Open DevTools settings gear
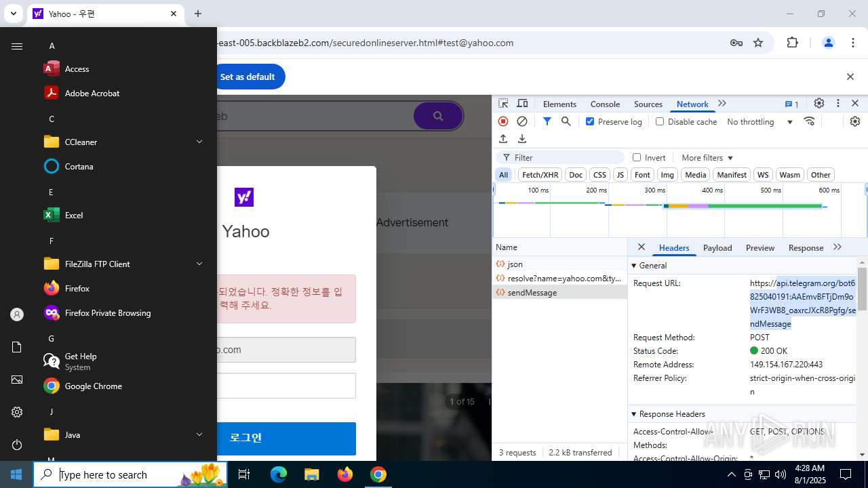868x488 pixels. 819,103
